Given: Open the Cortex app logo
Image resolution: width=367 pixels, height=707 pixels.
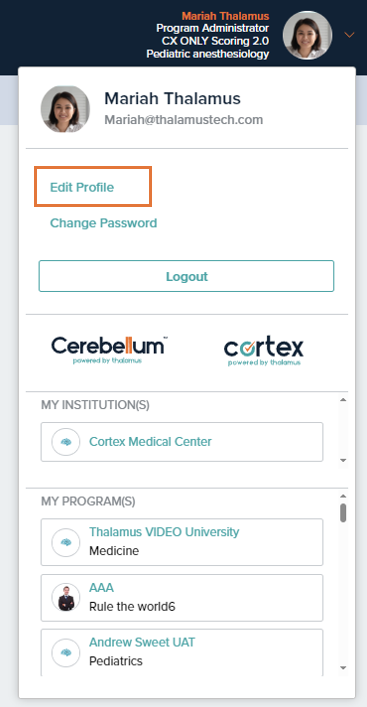Looking at the screenshot, I should 264,352.
